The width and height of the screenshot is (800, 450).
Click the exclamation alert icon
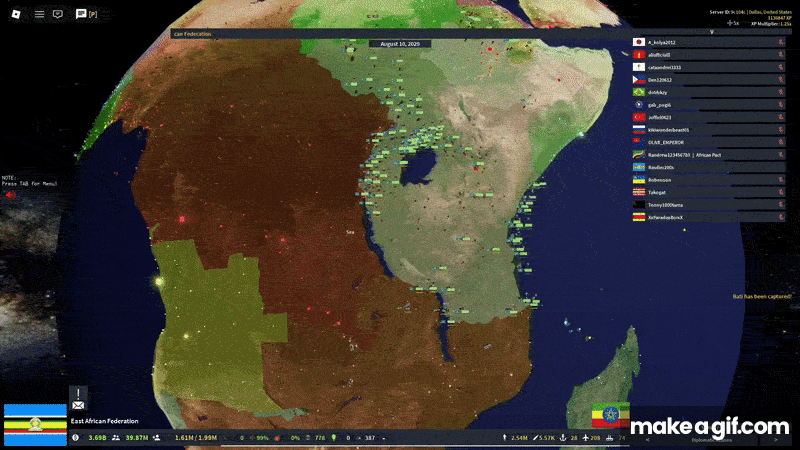(78, 393)
